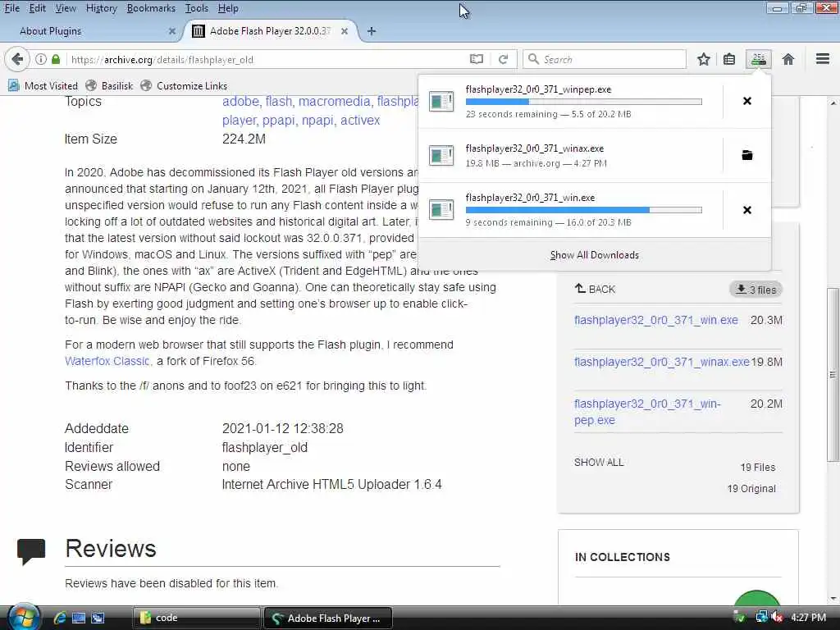
Task: Open the File menu
Action: click(x=11, y=8)
